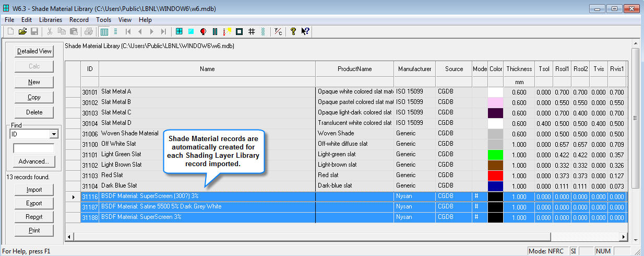
Task: Go to the first record with the toolbar arrow
Action: tap(128, 31)
